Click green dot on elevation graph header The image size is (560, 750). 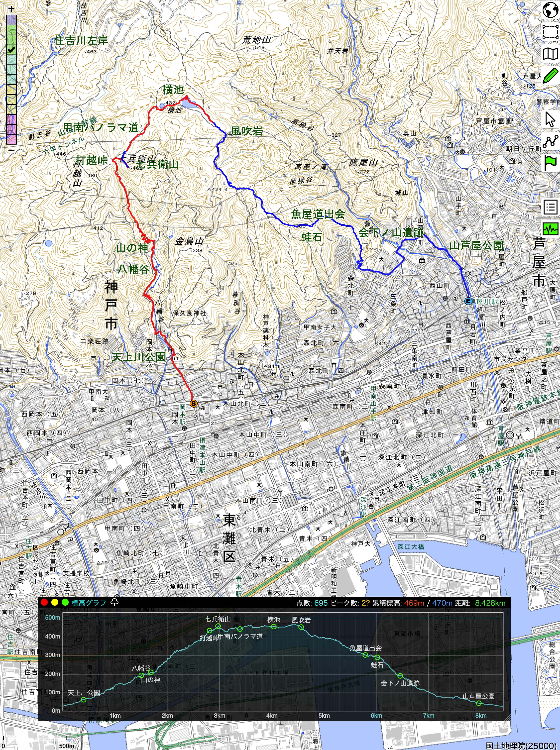coord(65,603)
